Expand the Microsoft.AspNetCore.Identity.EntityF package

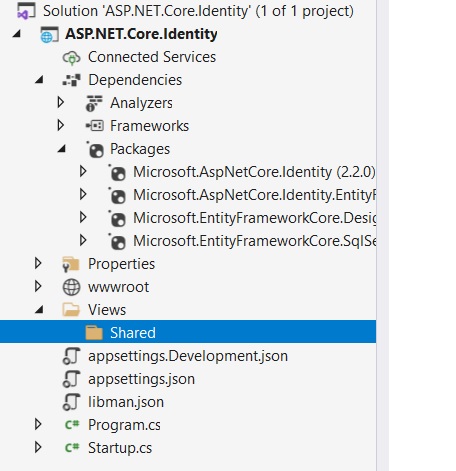(83, 195)
